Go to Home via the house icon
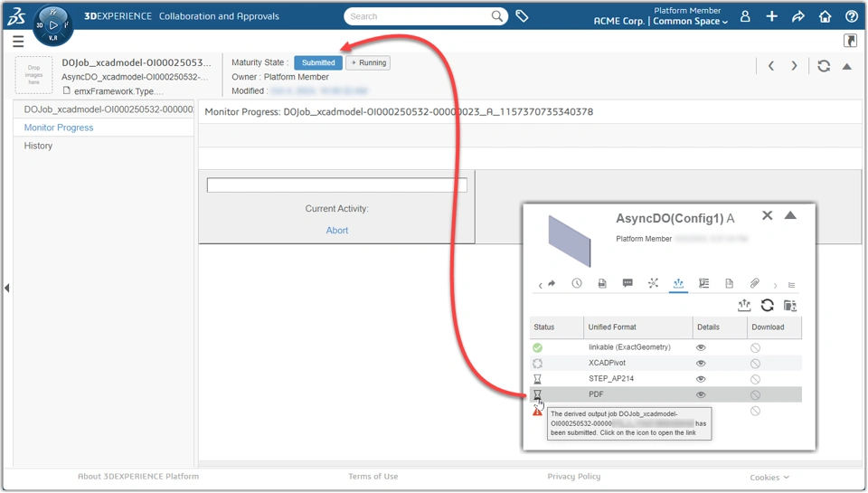Image resolution: width=868 pixels, height=493 pixels. coord(825,16)
